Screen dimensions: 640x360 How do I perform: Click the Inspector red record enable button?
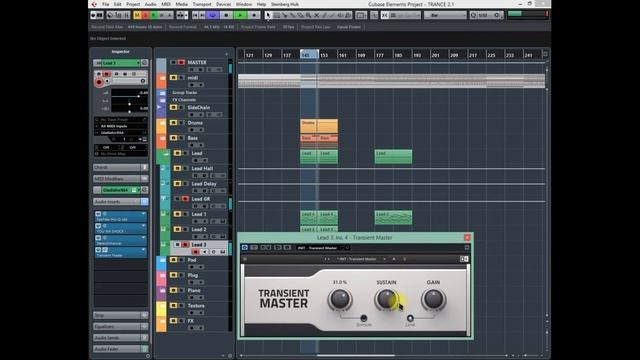(x=99, y=82)
